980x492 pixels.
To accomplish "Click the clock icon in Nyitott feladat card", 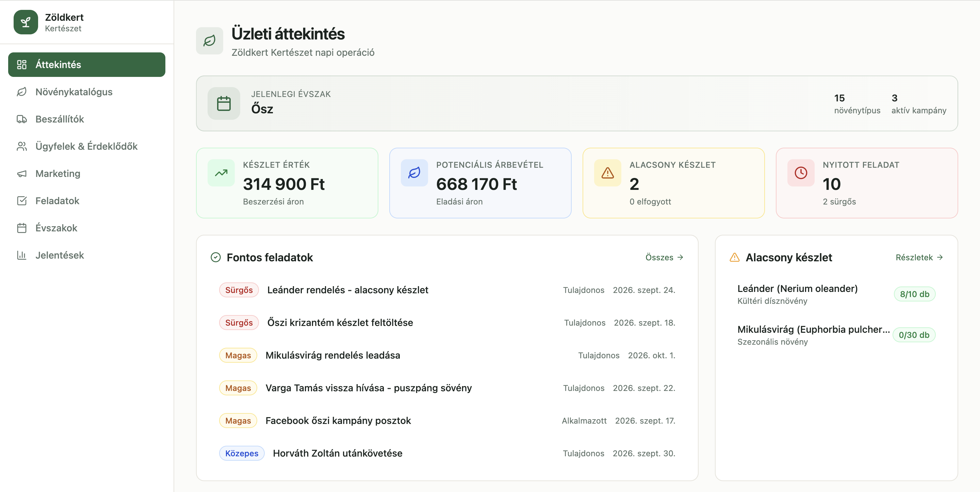I will coord(801,173).
